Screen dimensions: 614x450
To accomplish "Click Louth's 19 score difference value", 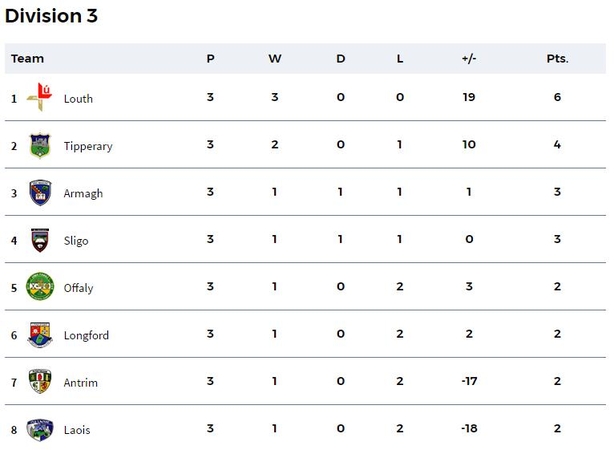I will pyautogui.click(x=469, y=97).
